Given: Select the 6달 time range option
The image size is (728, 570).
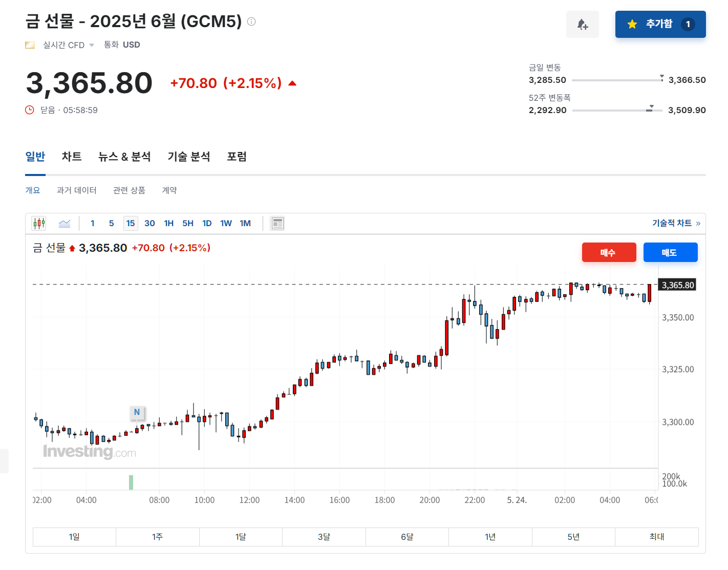Looking at the screenshot, I should [407, 537].
